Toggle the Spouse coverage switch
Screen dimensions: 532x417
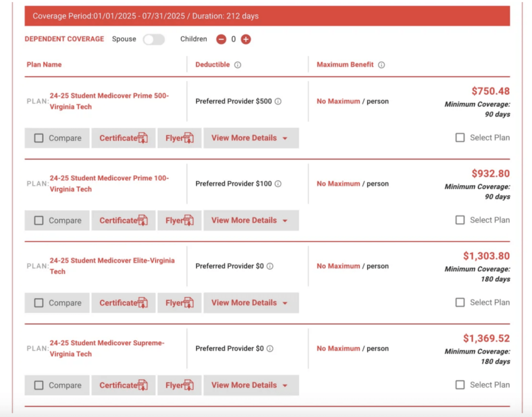(x=154, y=39)
